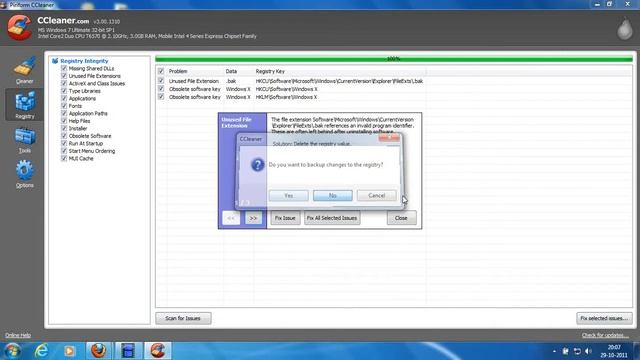Click Show desktop strip beside clock
Viewport: 640px width, 360px height.
637,351
